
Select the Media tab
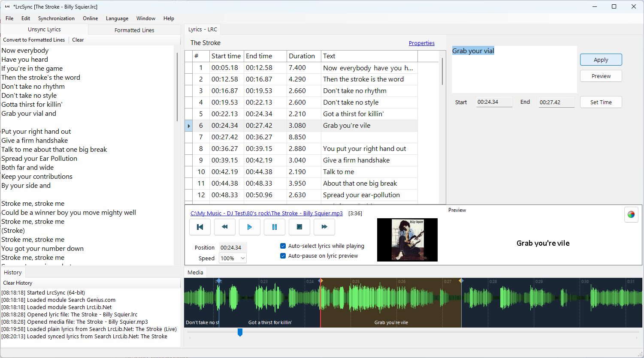pos(195,273)
